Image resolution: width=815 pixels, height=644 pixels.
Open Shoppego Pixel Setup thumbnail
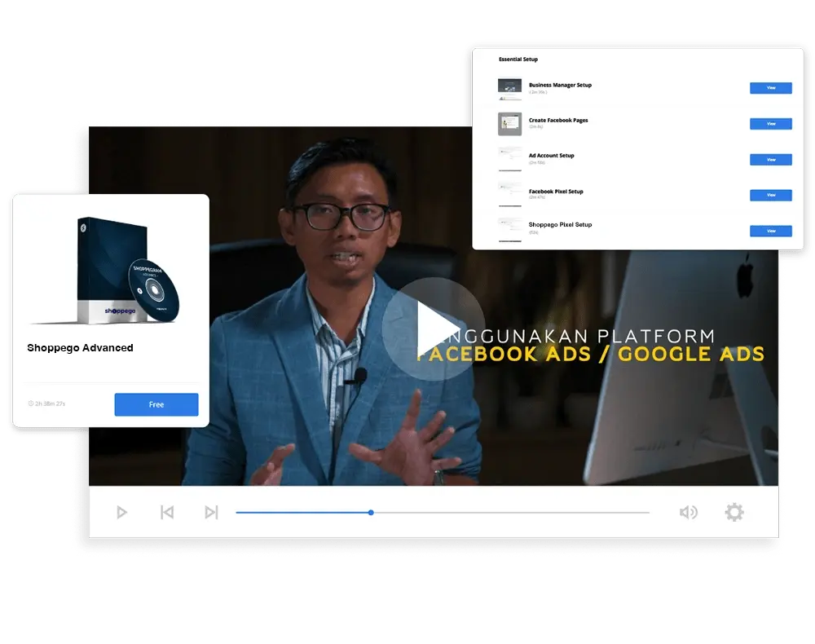point(510,230)
